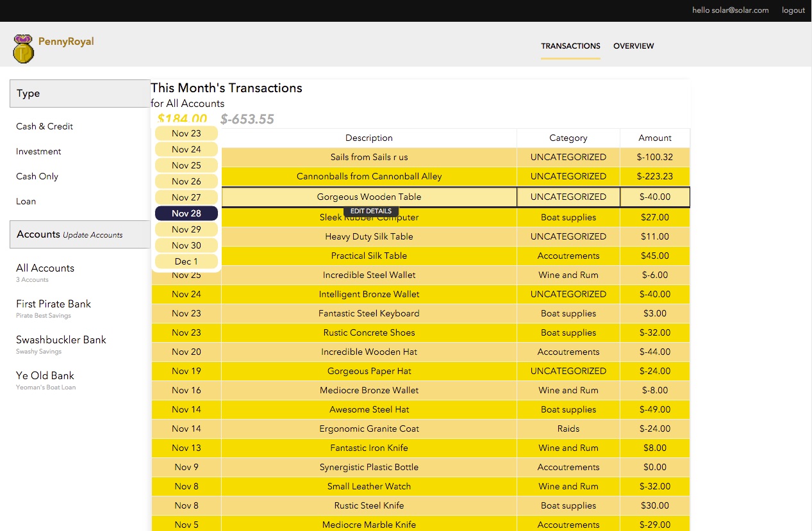Select Nov 28 in the date dropdown
This screenshot has height=531, width=812.
coord(186,213)
